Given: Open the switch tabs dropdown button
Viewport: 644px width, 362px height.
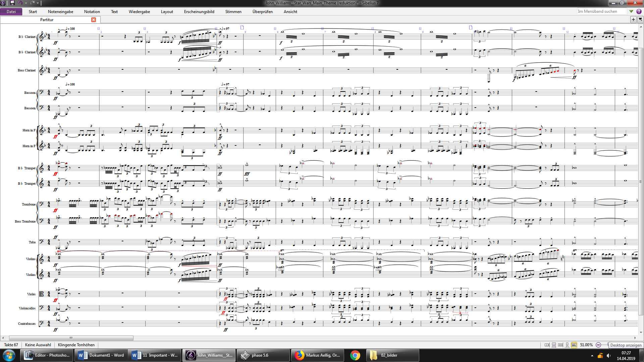Looking at the screenshot, I should pos(640,19).
